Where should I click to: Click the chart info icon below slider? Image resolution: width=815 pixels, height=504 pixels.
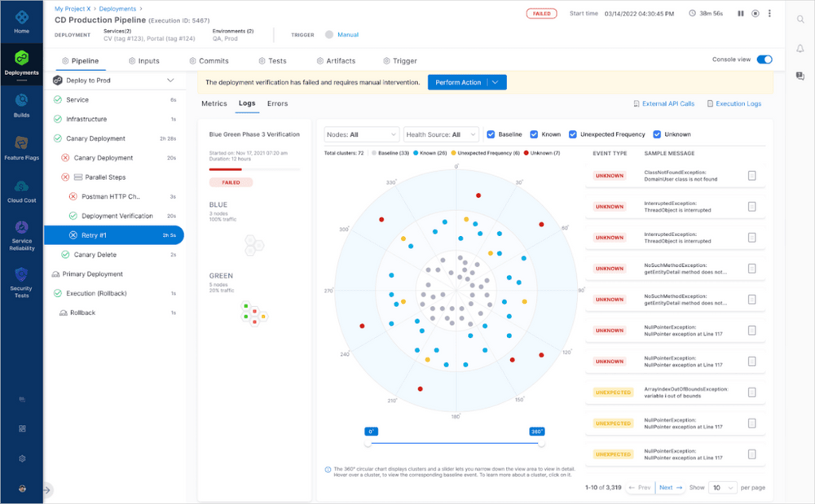328,470
